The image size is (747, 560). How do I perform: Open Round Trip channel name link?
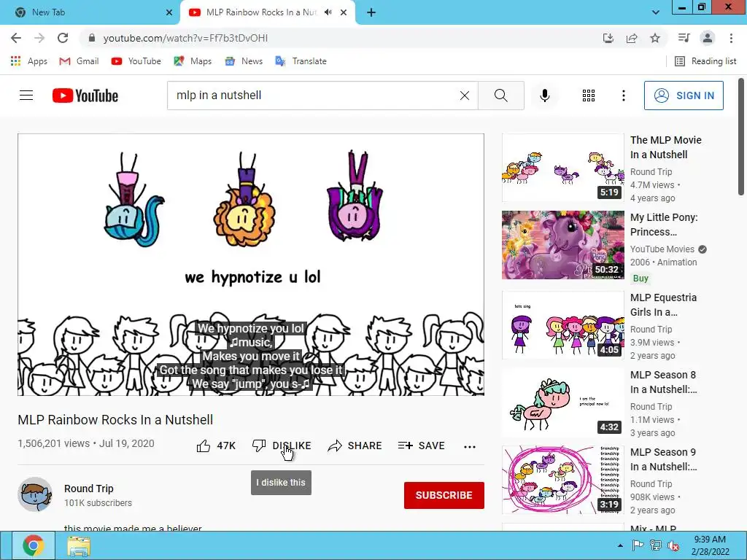pyautogui.click(x=88, y=489)
